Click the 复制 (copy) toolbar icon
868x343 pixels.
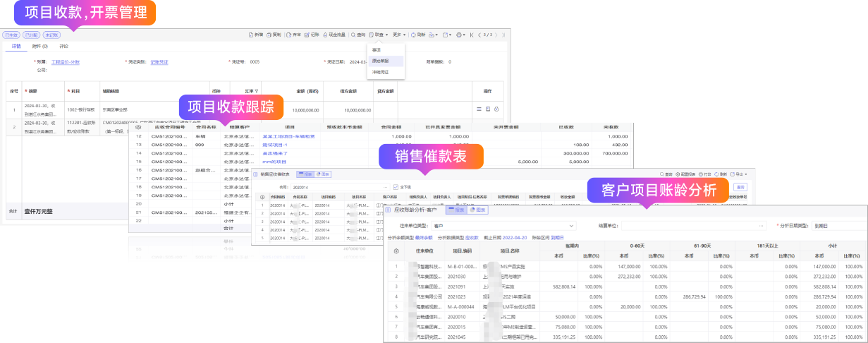[x=274, y=35]
